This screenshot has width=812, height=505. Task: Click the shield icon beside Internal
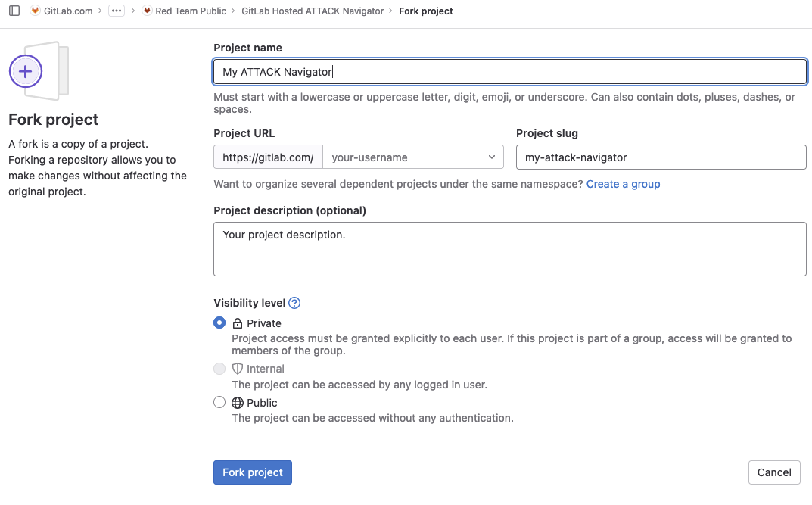(236, 369)
